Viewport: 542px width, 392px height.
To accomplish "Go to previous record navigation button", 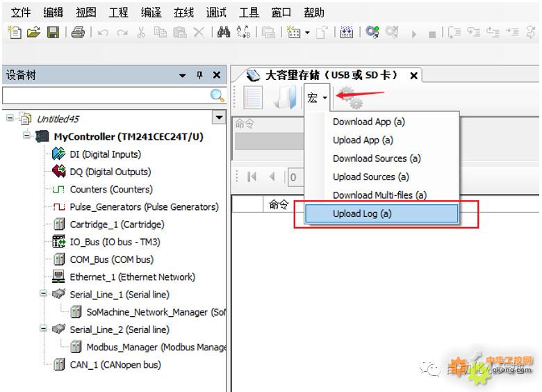I will click(272, 177).
